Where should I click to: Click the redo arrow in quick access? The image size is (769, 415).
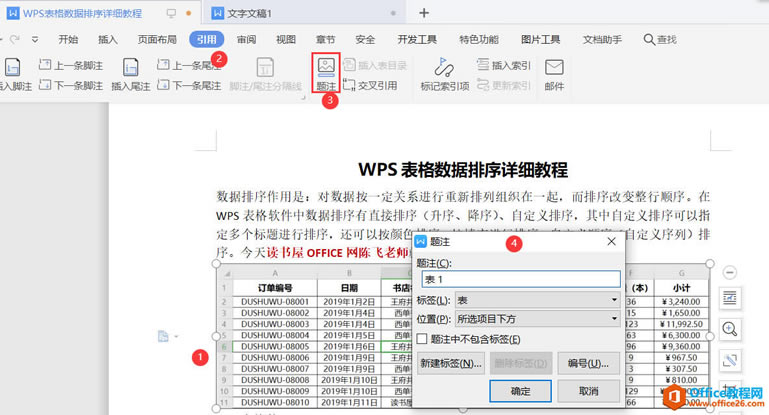[x=15, y=39]
